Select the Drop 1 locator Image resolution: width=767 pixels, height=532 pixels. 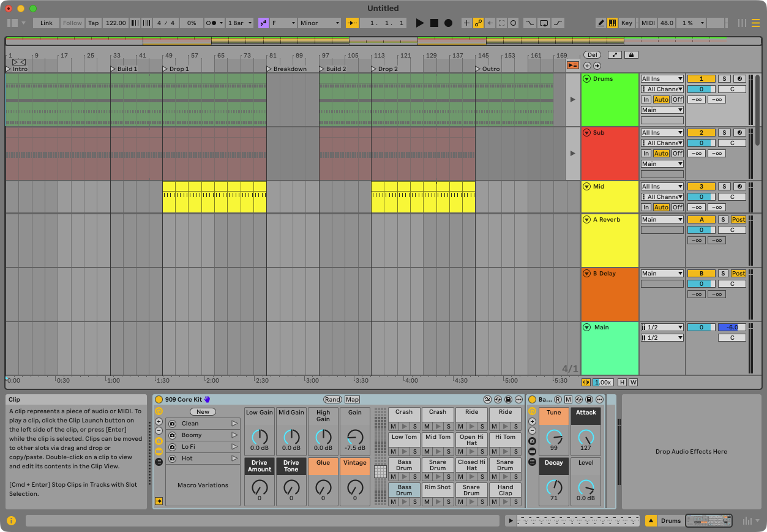(176, 69)
